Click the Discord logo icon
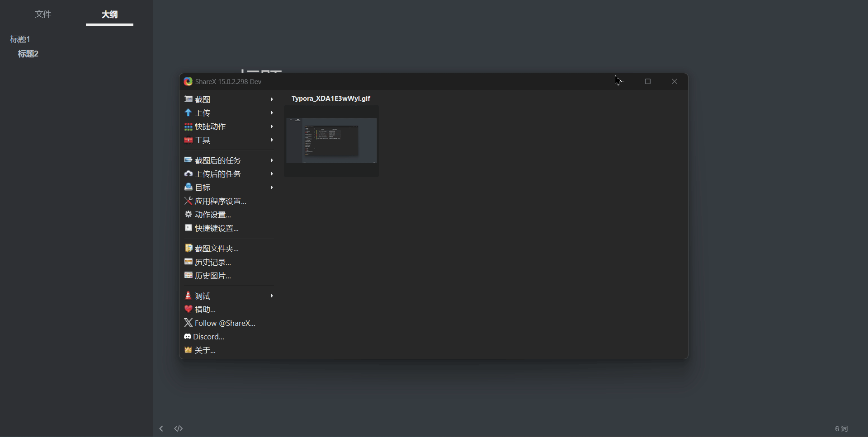 188,337
